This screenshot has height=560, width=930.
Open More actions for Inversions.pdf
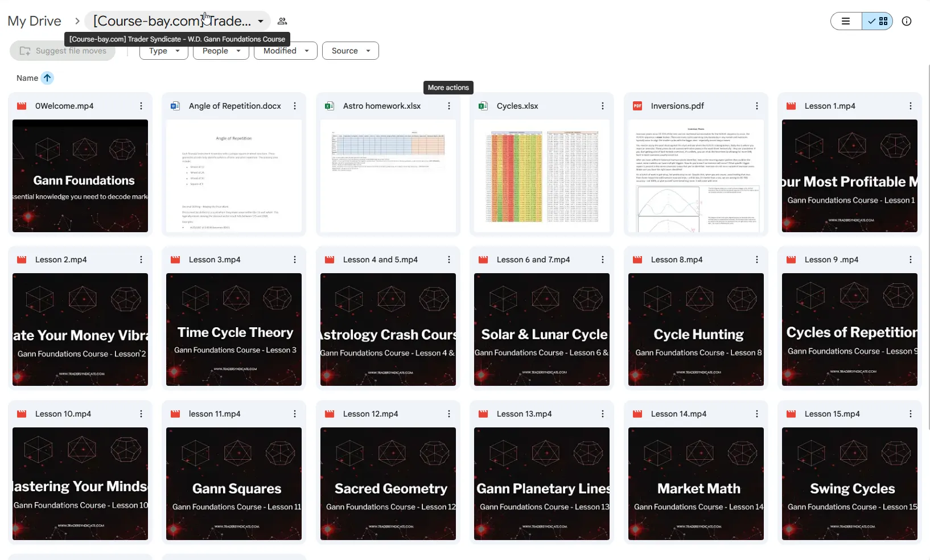[x=757, y=106]
